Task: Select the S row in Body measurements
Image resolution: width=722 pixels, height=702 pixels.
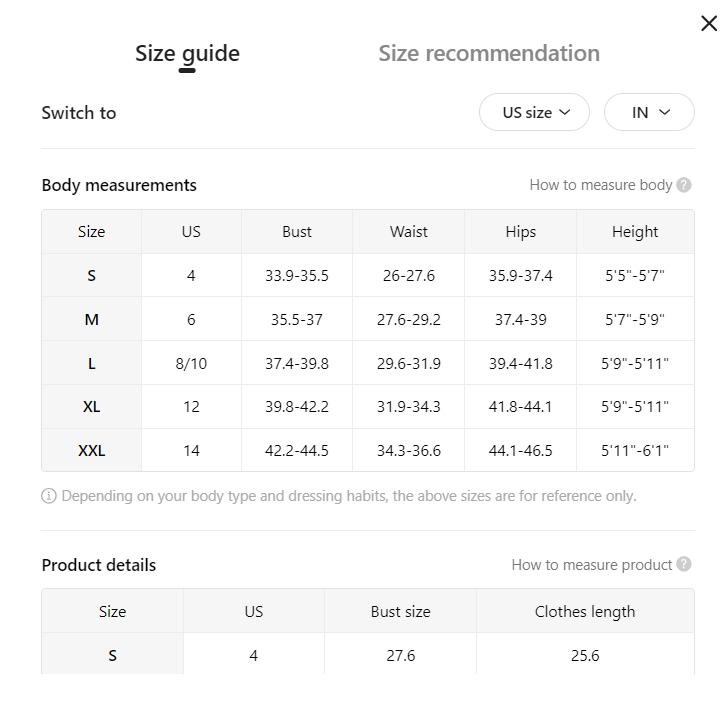Action: pyautogui.click(x=368, y=275)
